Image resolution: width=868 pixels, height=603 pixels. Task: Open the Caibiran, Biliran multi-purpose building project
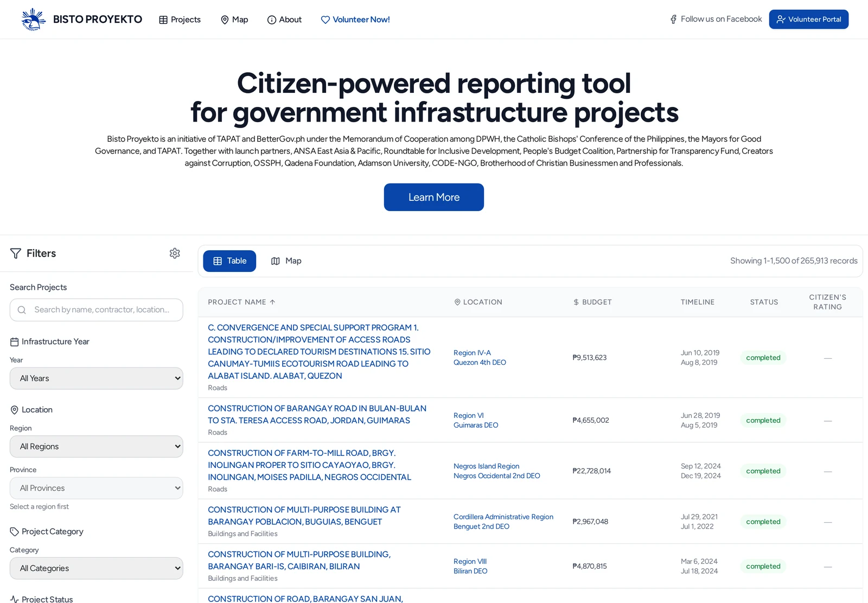click(x=299, y=560)
